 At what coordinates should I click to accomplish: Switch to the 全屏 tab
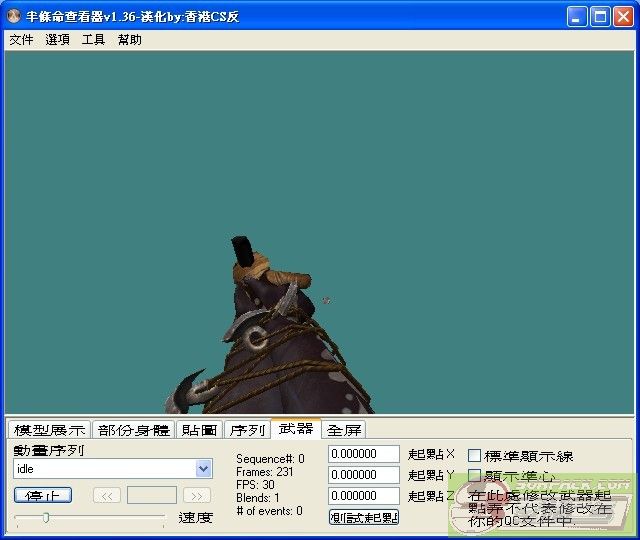(x=344, y=430)
